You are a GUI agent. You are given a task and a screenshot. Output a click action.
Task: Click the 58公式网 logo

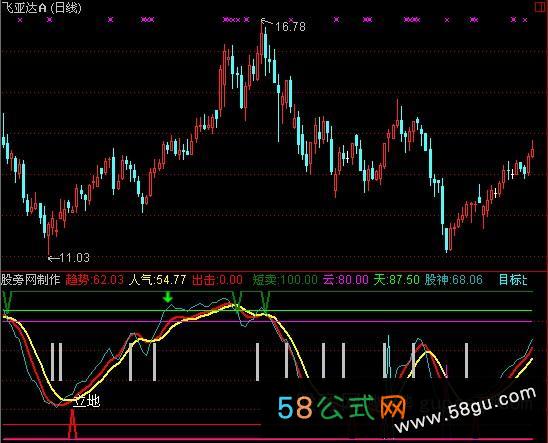point(342,407)
